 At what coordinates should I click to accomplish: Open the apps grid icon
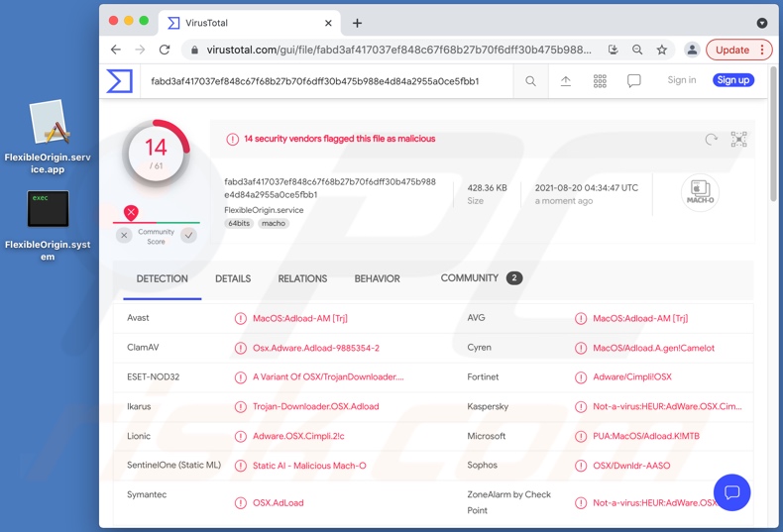click(600, 81)
